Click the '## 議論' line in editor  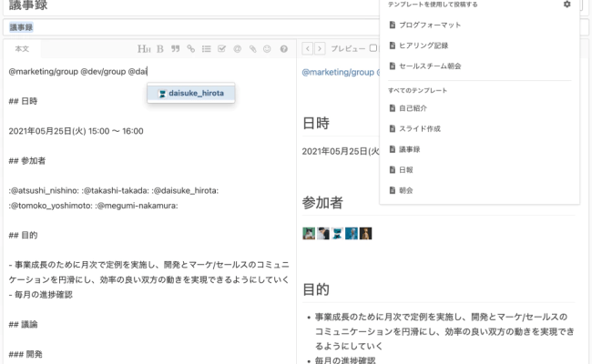23,324
